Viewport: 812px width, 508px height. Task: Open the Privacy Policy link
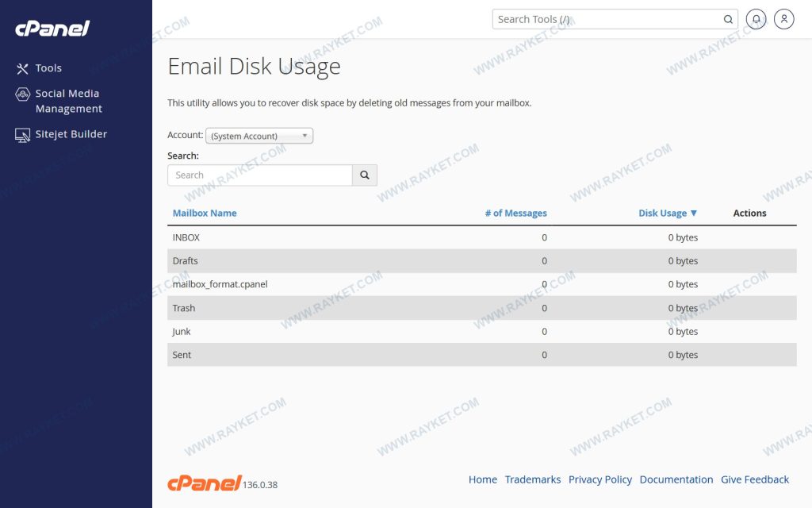[600, 479]
